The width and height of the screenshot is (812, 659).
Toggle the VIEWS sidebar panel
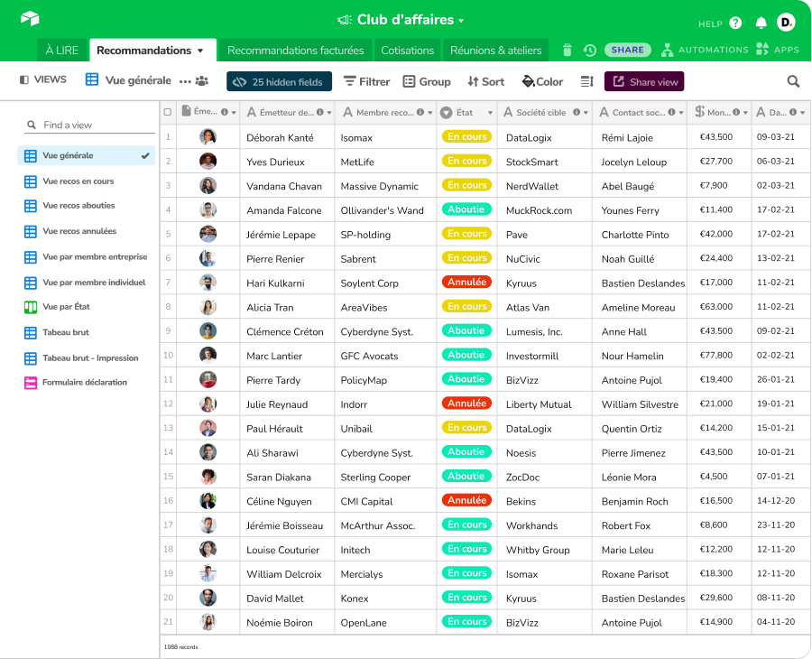(43, 79)
